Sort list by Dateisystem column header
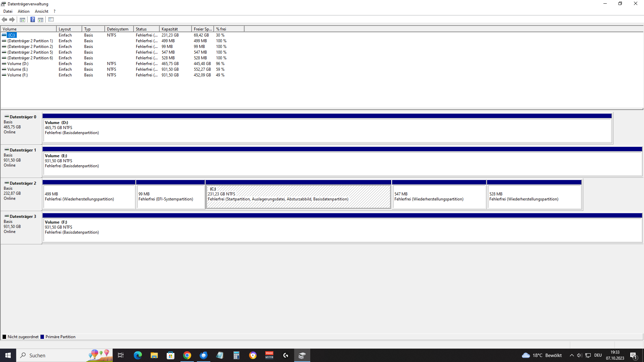644x362 pixels. click(x=119, y=29)
